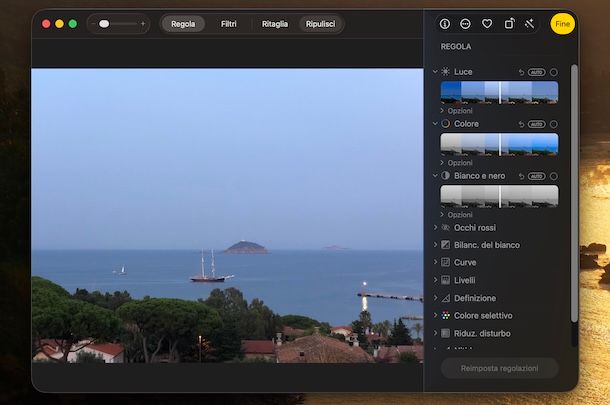
Task: Click the Definizione triangle icon
Action: [445, 298]
